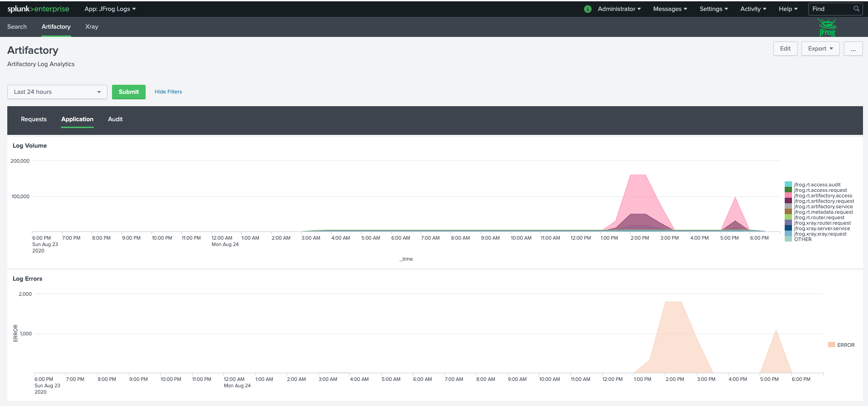The width and height of the screenshot is (868, 406).
Task: Select the Application tab
Action: point(77,119)
